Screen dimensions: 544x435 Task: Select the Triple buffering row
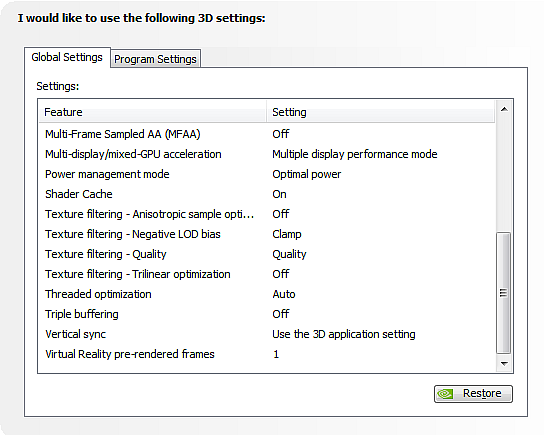click(267, 314)
